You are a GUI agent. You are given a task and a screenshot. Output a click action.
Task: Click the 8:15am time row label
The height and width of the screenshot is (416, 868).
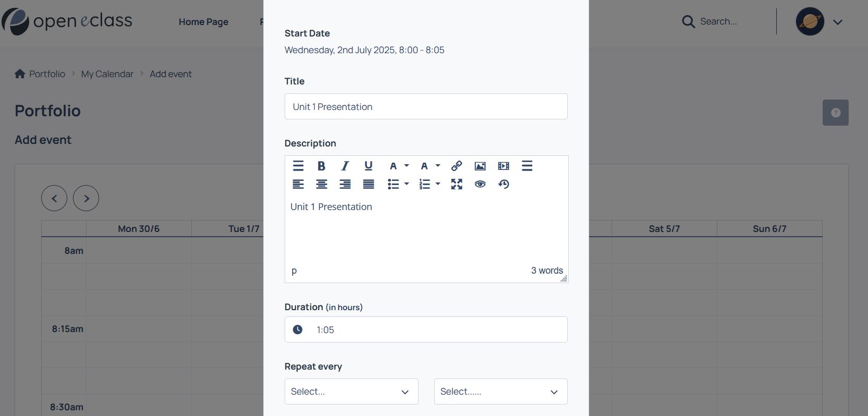click(68, 329)
